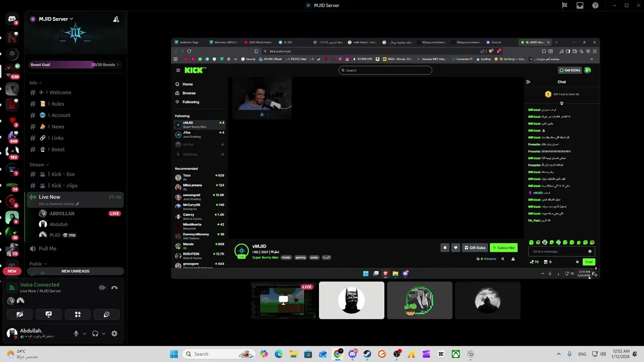Viewport: 644px width, 362px height.
Task: Select Tazo in Kick recommended list
Action: pos(200,177)
